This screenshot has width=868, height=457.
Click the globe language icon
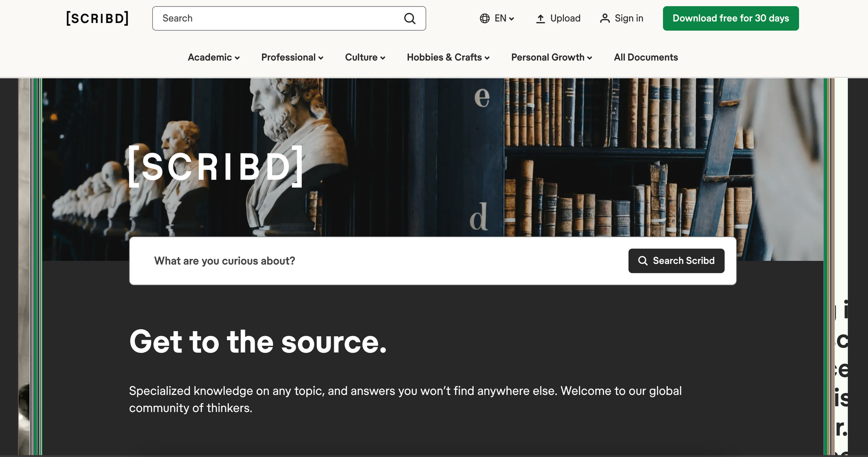point(484,18)
